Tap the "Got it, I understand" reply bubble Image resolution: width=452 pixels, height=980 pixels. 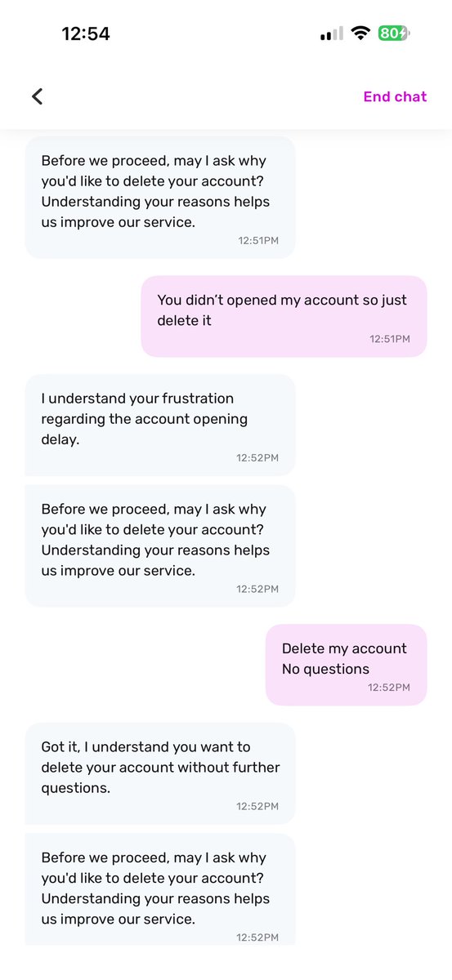(160, 773)
